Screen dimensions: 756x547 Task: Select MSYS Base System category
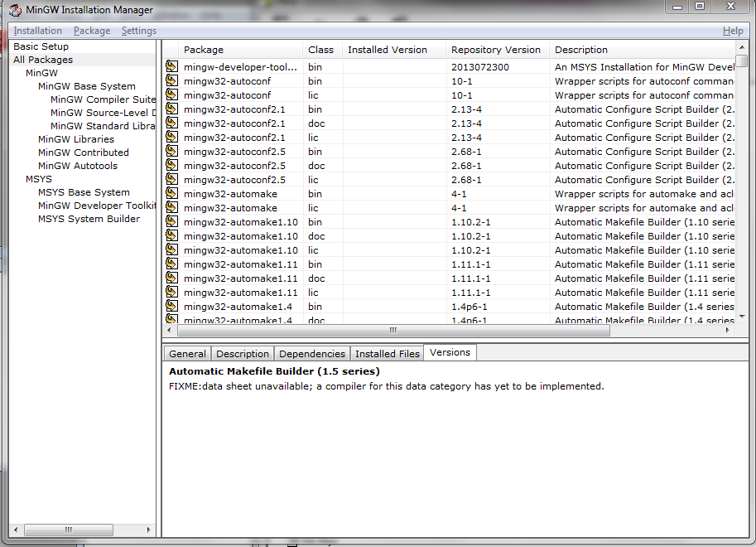pyautogui.click(x=84, y=192)
